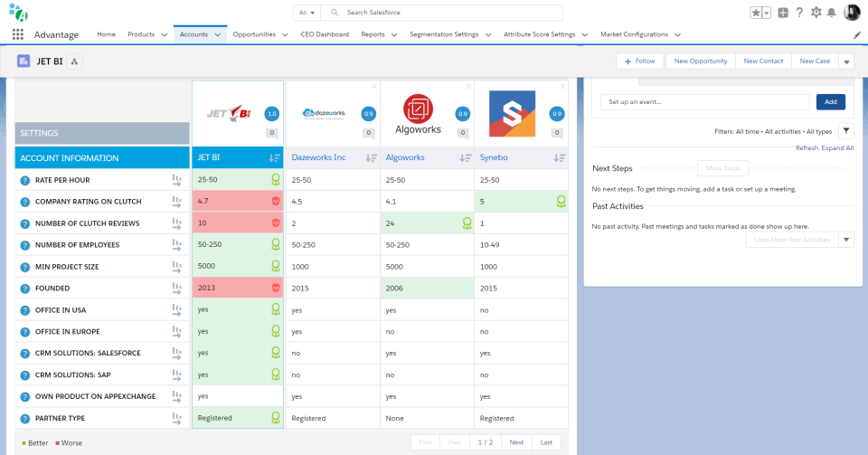
Task: Switch to the CEO Dashboard tab
Action: click(325, 34)
